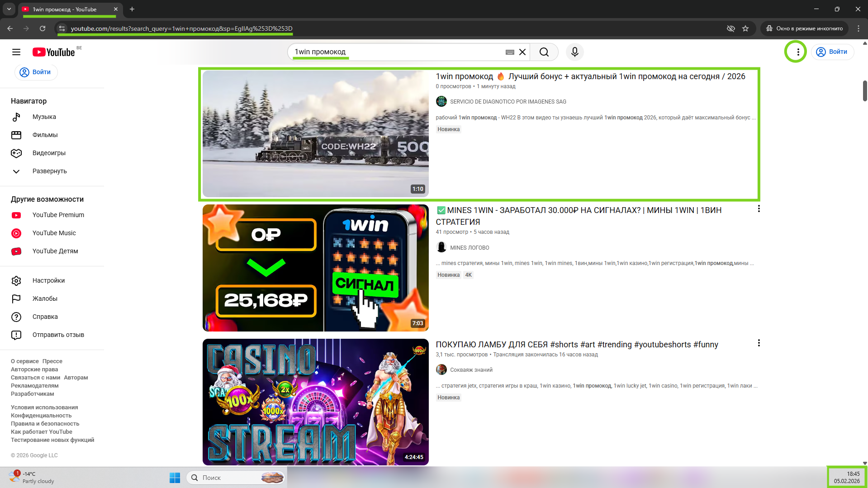Play the 1win СИГНАЛ mines thumbnail
The height and width of the screenshot is (488, 868).
(316, 268)
